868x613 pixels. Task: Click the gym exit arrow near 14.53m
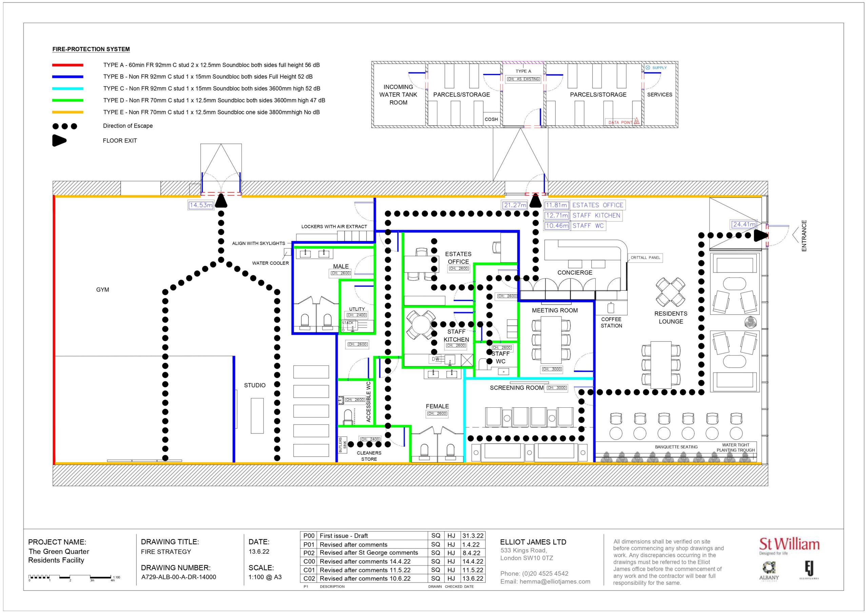point(221,201)
